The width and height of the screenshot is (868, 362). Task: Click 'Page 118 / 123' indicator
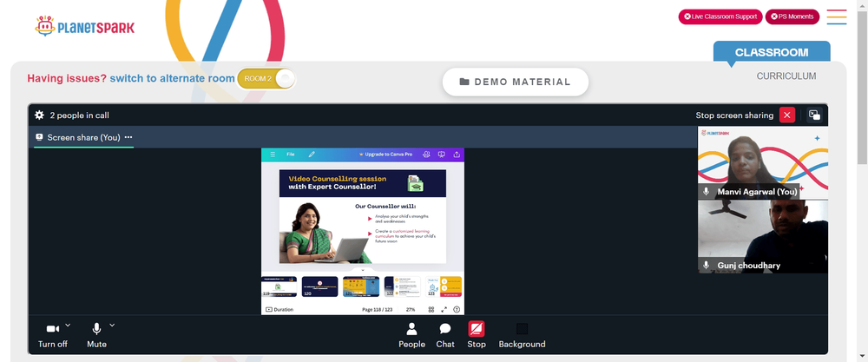pyautogui.click(x=378, y=309)
